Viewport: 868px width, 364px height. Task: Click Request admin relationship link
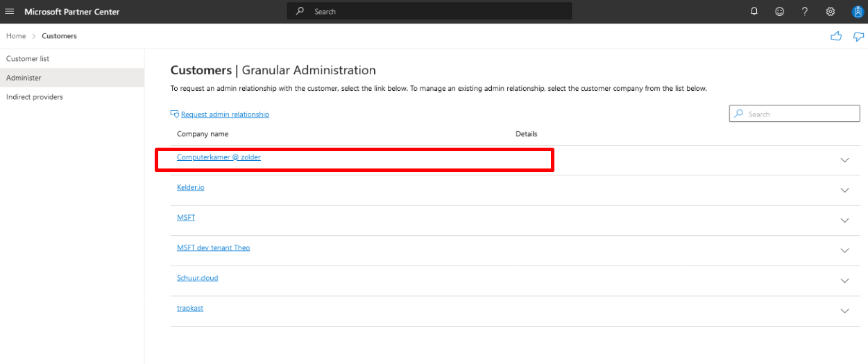tap(225, 114)
